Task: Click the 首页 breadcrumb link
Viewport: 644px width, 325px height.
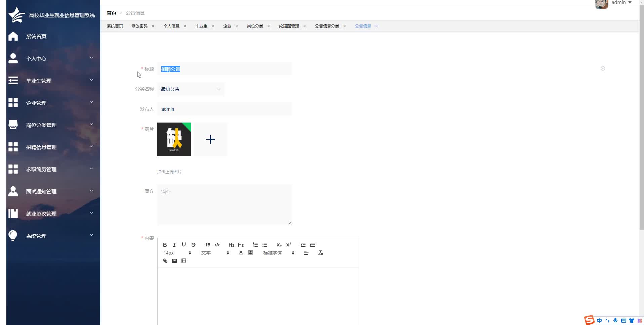Action: [112, 13]
